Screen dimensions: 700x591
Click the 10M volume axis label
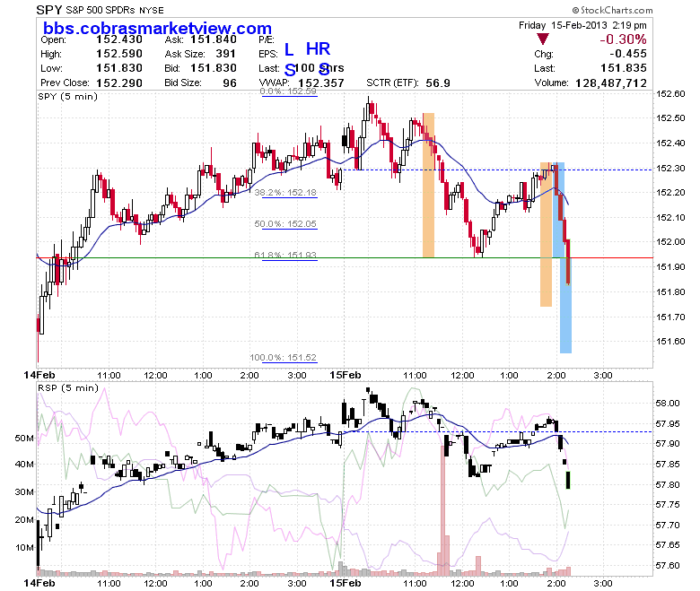point(24,547)
